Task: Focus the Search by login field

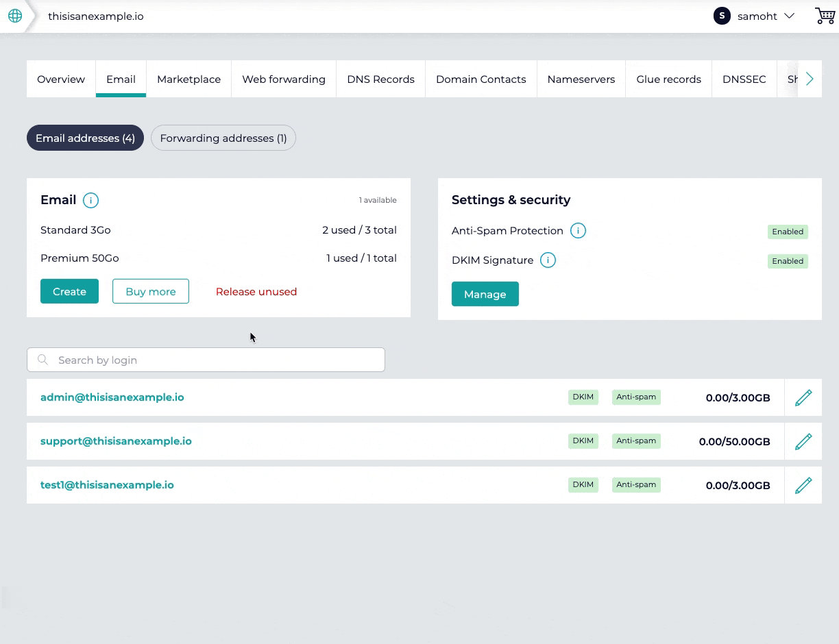Action: (206, 360)
